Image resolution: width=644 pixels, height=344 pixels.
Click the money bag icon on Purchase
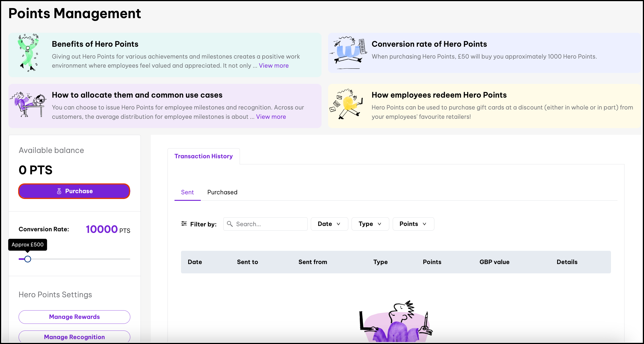click(x=59, y=191)
